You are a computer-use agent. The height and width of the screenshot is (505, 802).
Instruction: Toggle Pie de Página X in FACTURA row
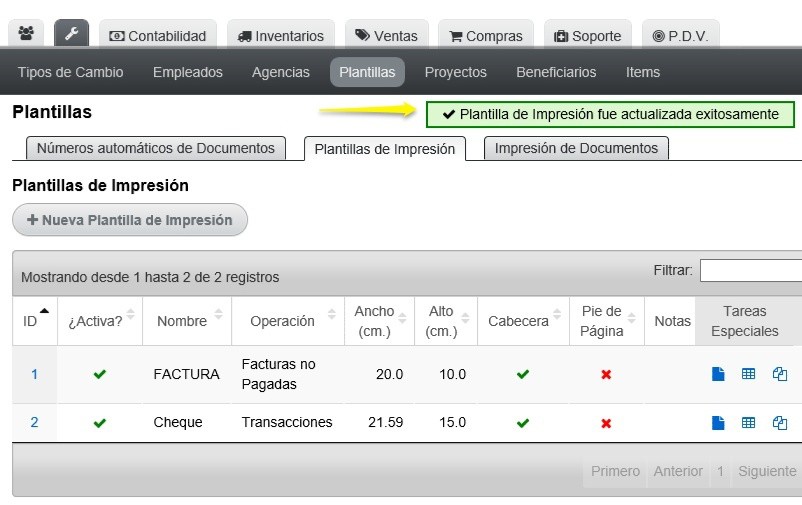606,375
